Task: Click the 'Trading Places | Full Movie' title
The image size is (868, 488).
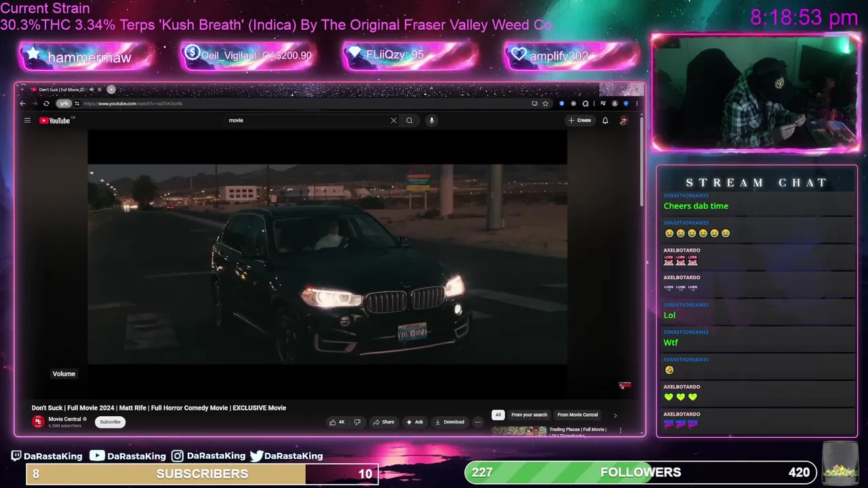Action: click(578, 430)
